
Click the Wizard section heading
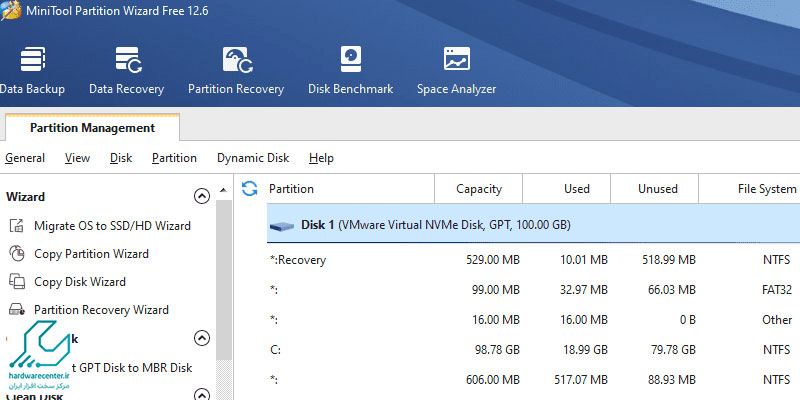pyautogui.click(x=26, y=196)
